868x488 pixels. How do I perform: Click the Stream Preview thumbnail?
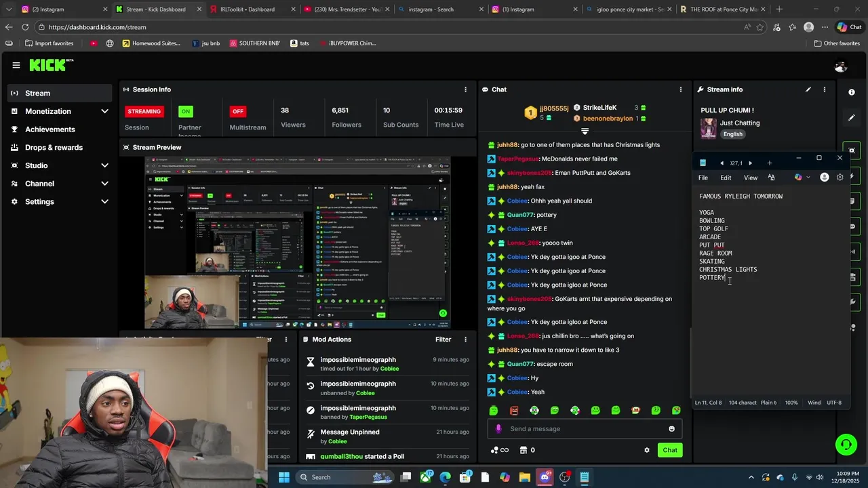(x=297, y=243)
